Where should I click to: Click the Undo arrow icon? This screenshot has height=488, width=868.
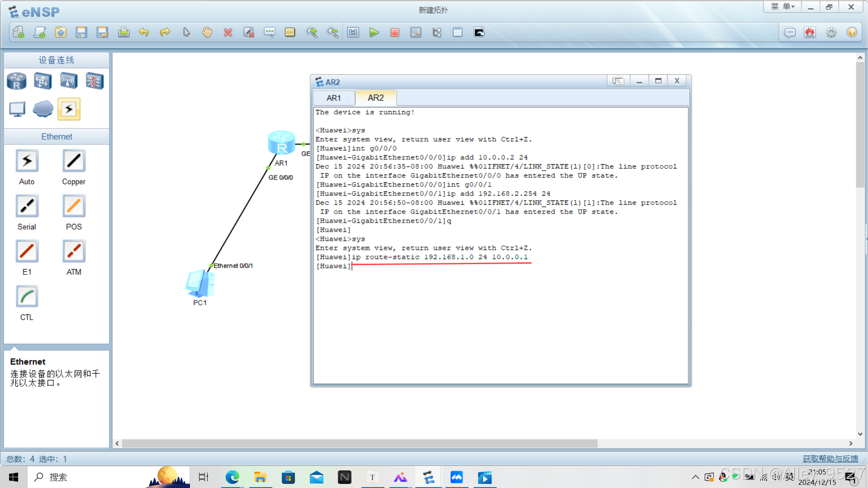point(144,32)
